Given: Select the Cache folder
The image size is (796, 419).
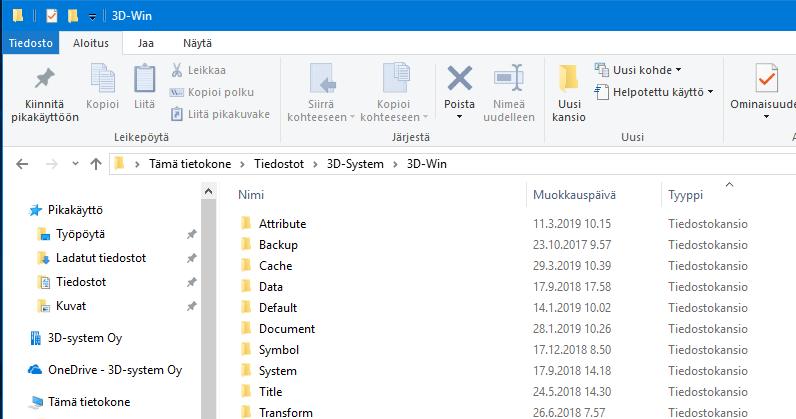Looking at the screenshot, I should pyautogui.click(x=276, y=266).
